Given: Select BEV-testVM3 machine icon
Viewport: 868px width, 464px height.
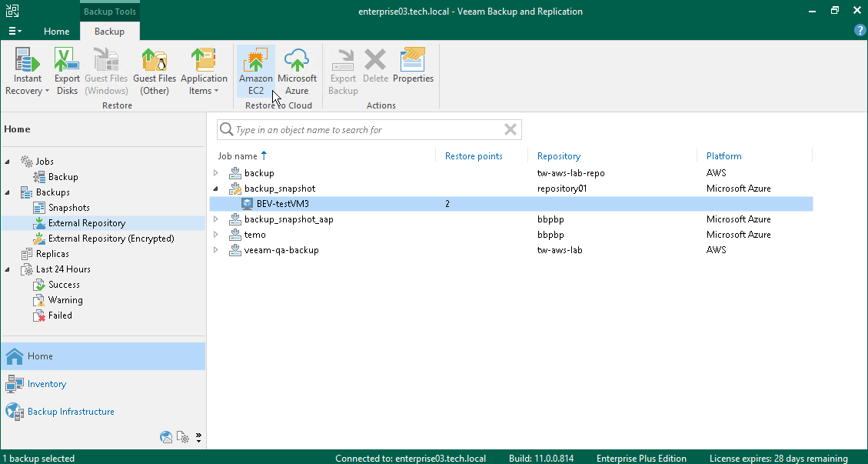Looking at the screenshot, I should coord(248,204).
